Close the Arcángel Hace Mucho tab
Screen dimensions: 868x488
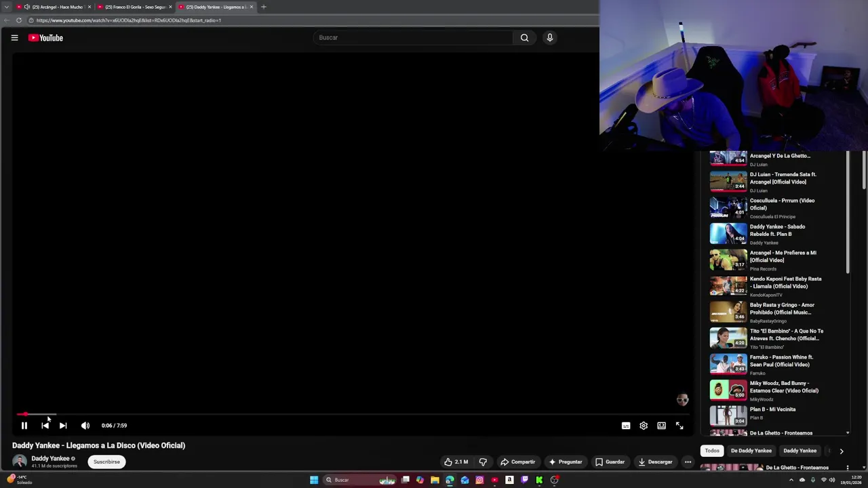[89, 7]
